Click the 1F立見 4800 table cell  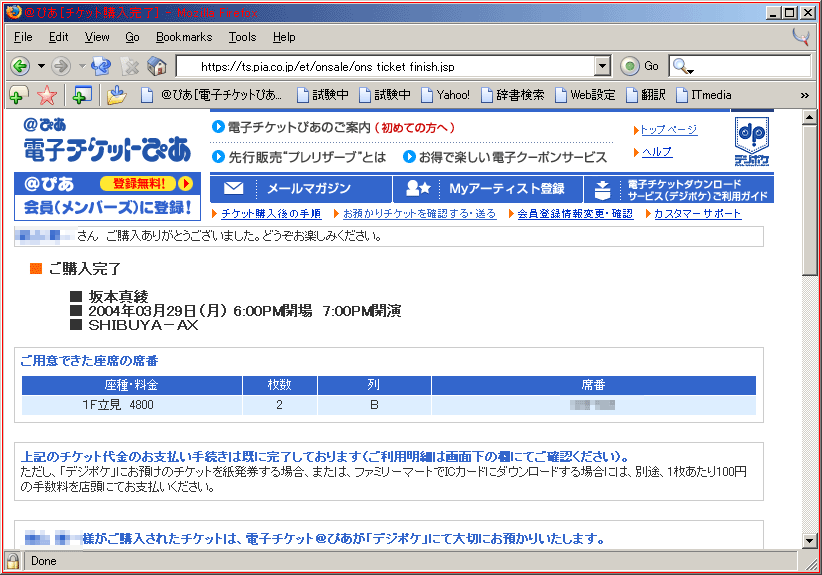132,405
